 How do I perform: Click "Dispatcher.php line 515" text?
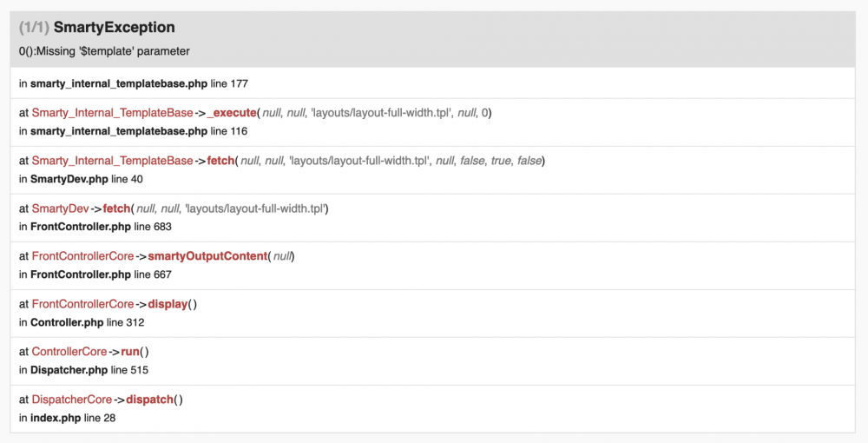click(x=89, y=370)
